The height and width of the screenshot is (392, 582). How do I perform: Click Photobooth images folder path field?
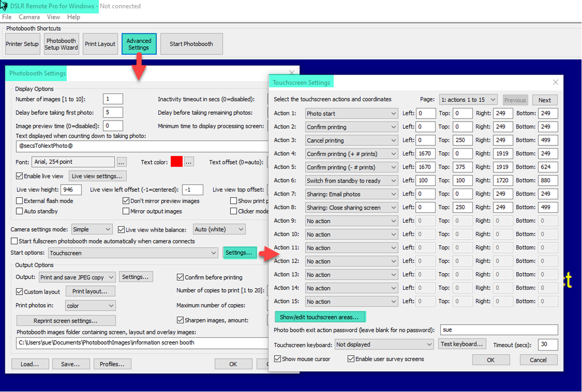pyautogui.click(x=142, y=343)
